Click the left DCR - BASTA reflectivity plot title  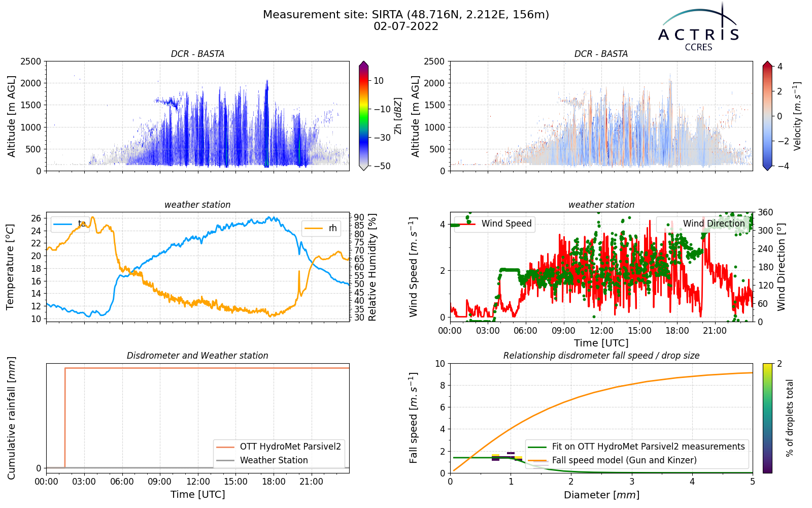(197, 54)
